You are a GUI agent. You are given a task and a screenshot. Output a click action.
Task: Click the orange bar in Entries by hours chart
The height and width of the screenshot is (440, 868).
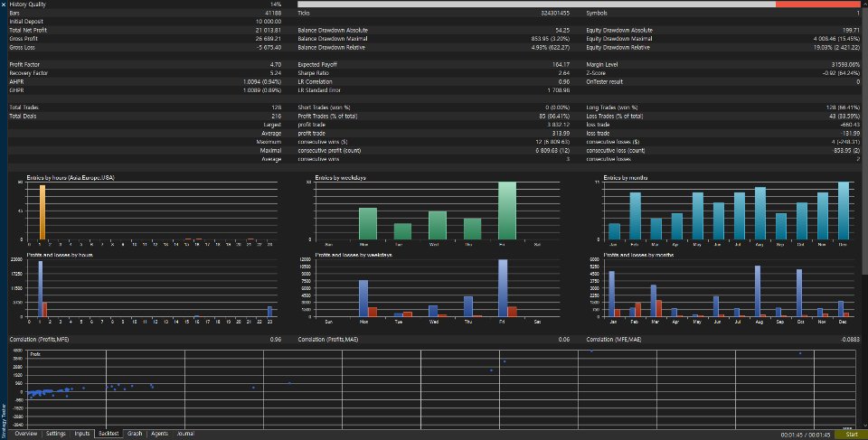[42, 212]
